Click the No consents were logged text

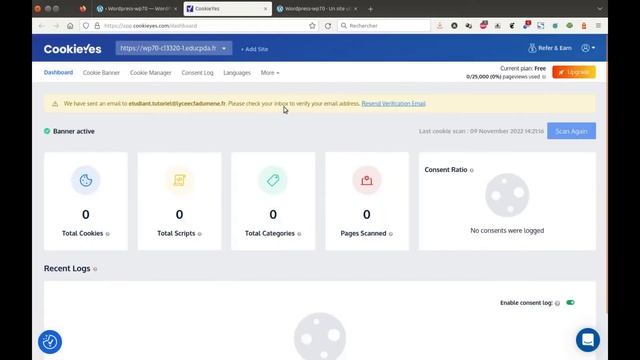tap(507, 231)
